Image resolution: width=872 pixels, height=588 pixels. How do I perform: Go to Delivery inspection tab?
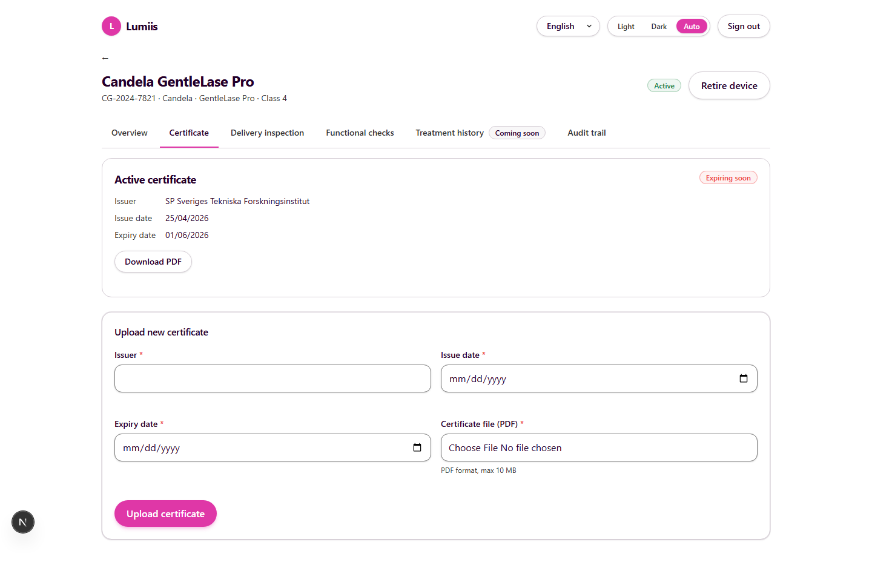tap(267, 133)
